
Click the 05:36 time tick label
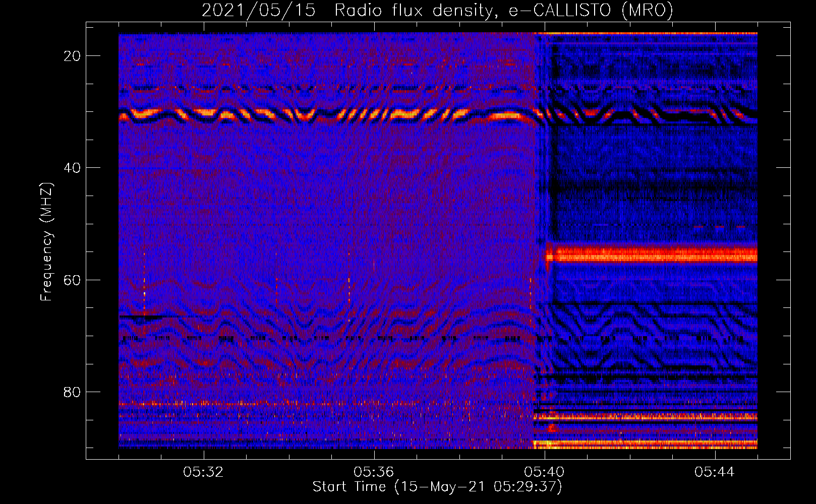click(x=374, y=472)
